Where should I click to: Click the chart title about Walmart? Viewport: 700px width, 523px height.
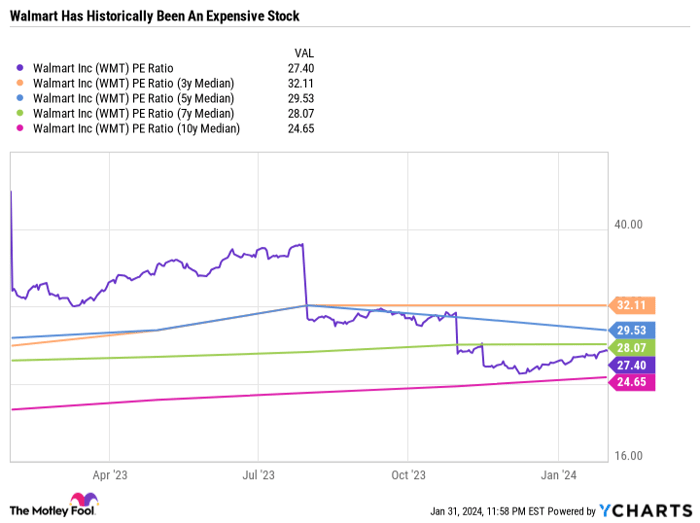(x=154, y=17)
